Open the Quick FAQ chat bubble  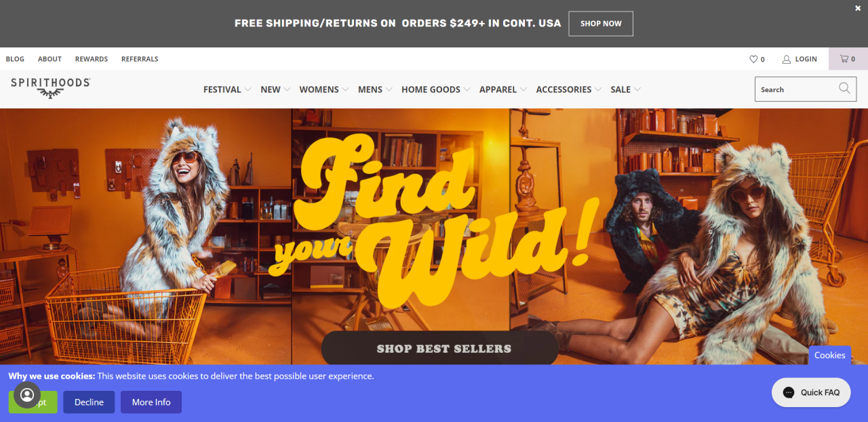(x=811, y=392)
